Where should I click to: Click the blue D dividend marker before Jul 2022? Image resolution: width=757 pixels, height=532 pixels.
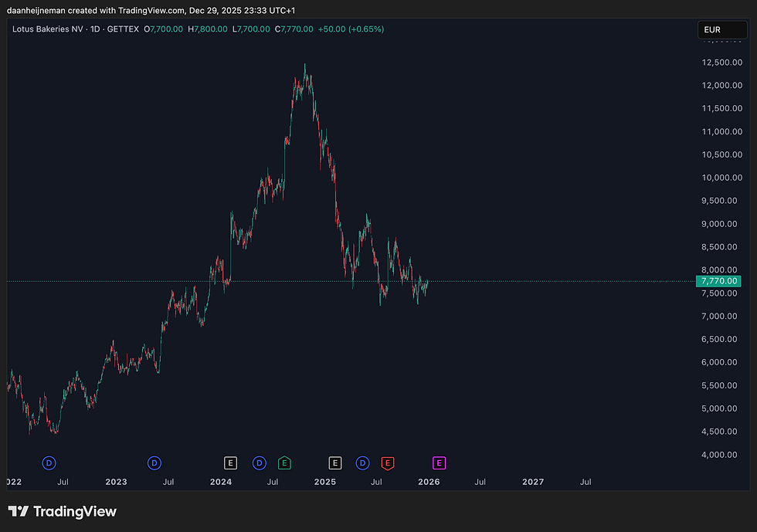point(49,463)
